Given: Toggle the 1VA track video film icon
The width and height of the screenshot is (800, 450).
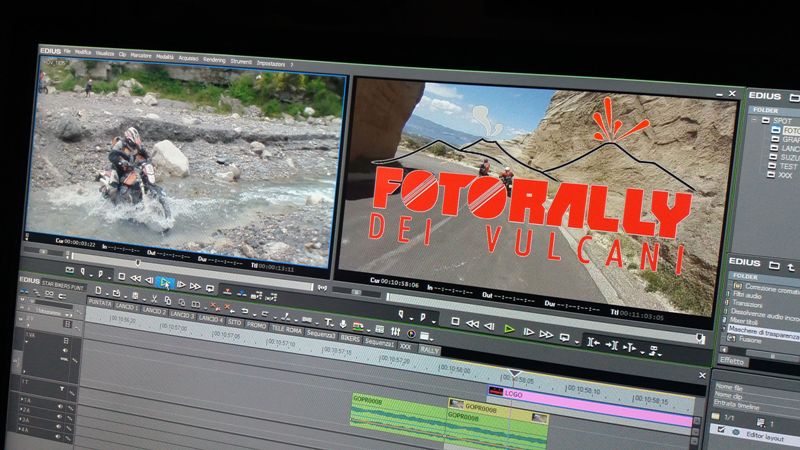Looking at the screenshot, I should pos(66,341).
